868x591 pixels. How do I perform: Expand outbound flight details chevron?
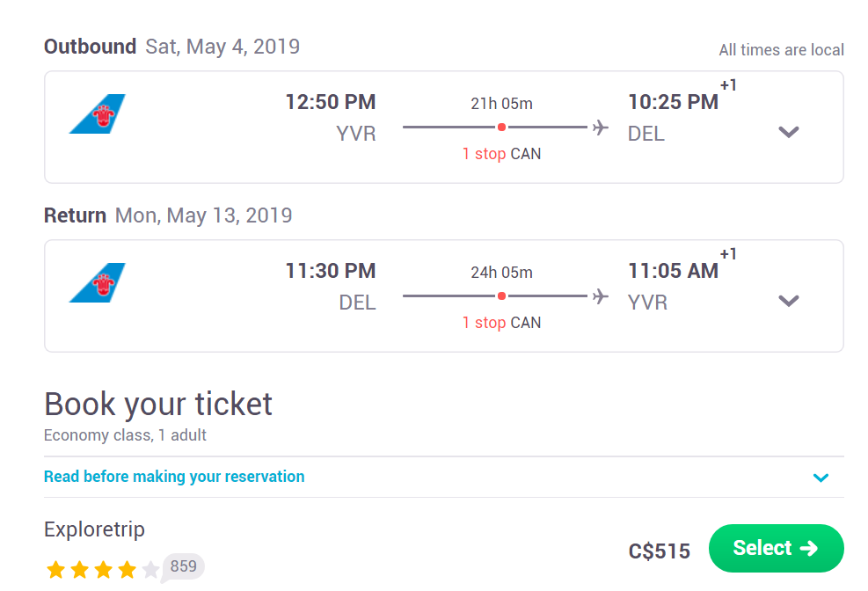(788, 132)
